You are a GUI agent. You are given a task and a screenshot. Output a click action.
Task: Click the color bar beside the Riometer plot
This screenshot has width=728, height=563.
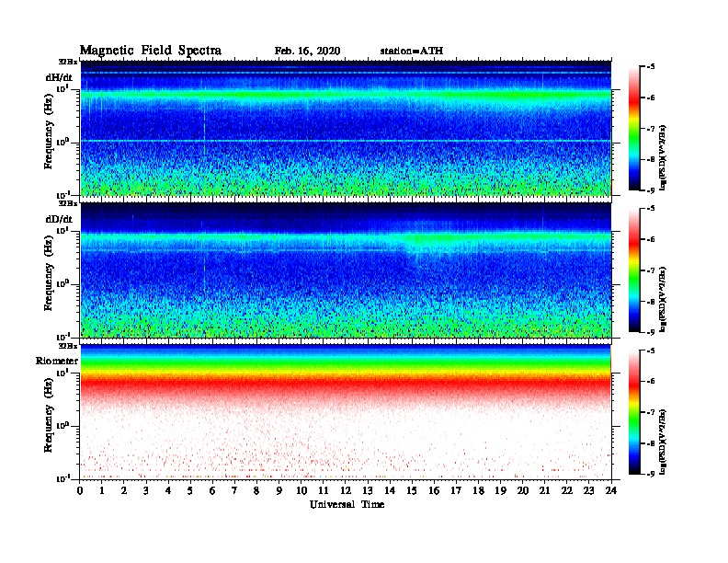pyautogui.click(x=634, y=412)
